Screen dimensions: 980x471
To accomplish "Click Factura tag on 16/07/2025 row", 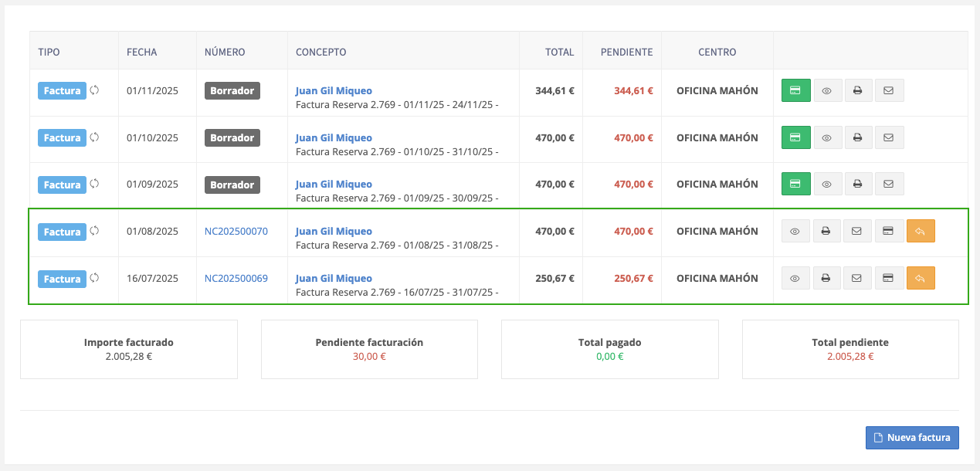I will (62, 279).
